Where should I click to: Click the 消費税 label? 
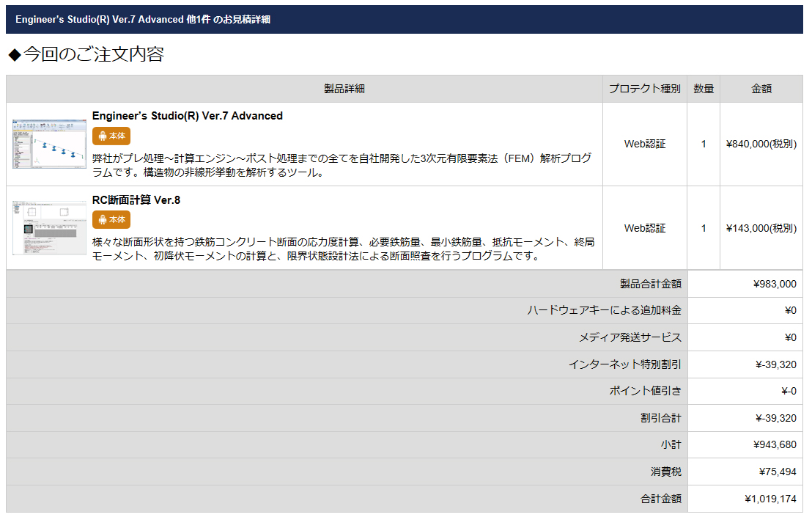(x=666, y=472)
